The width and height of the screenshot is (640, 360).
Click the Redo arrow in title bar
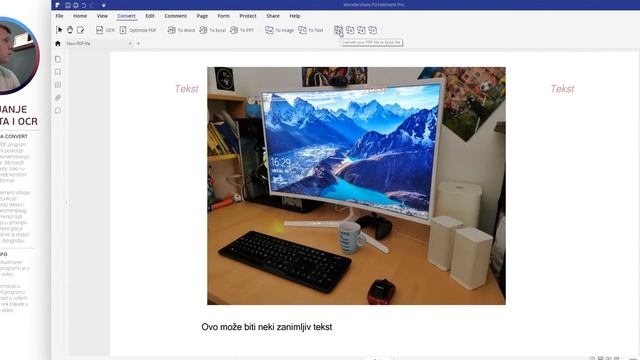coord(92,5)
